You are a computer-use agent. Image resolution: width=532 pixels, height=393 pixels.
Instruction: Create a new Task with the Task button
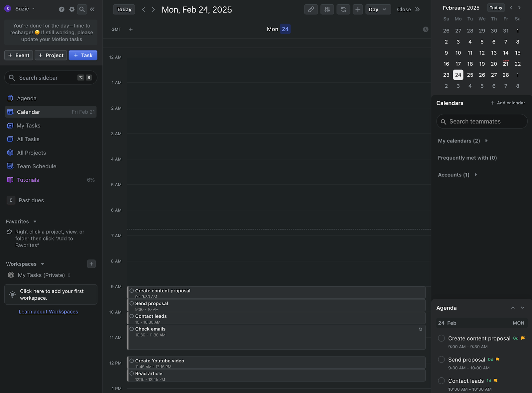click(83, 55)
